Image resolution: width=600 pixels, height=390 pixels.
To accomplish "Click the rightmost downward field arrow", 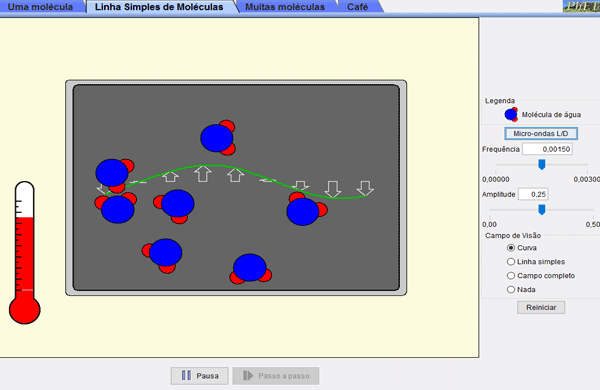I will 365,188.
